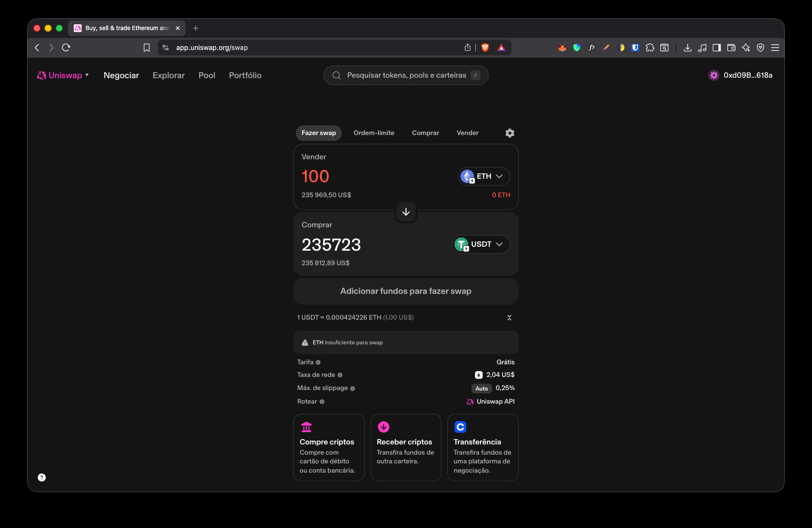
Task: Open the Pool nav menu
Action: pos(207,75)
